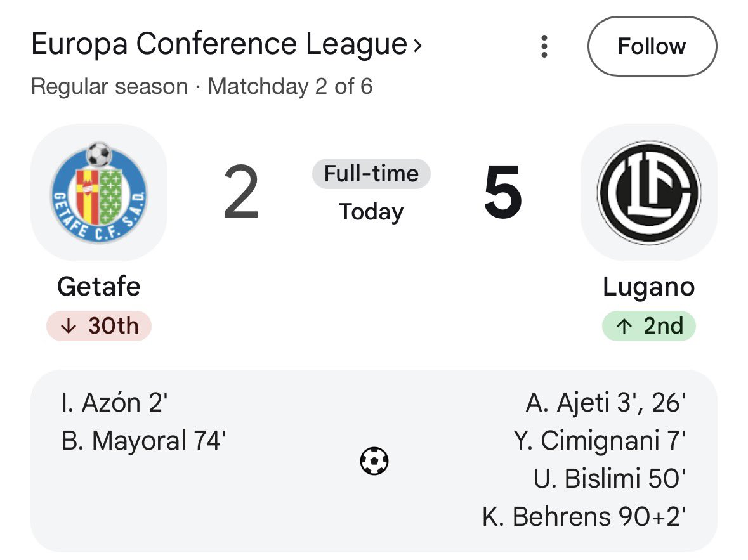Click the Getafe team name
The height and width of the screenshot is (560, 748).
click(99, 286)
